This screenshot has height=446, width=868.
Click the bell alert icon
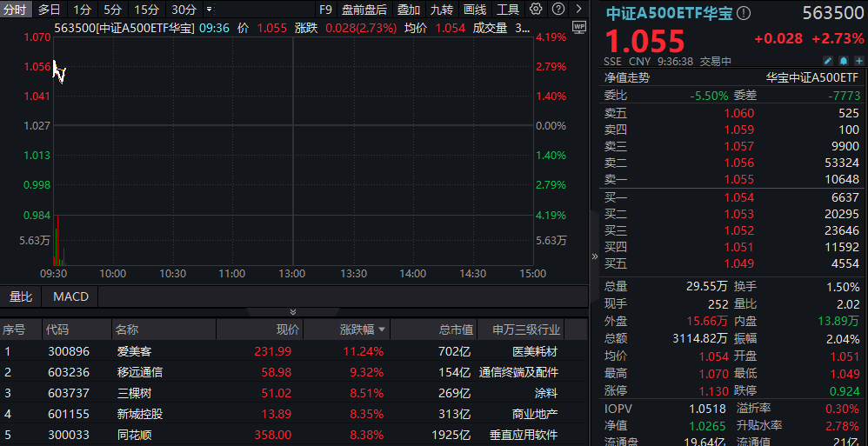pos(844,61)
